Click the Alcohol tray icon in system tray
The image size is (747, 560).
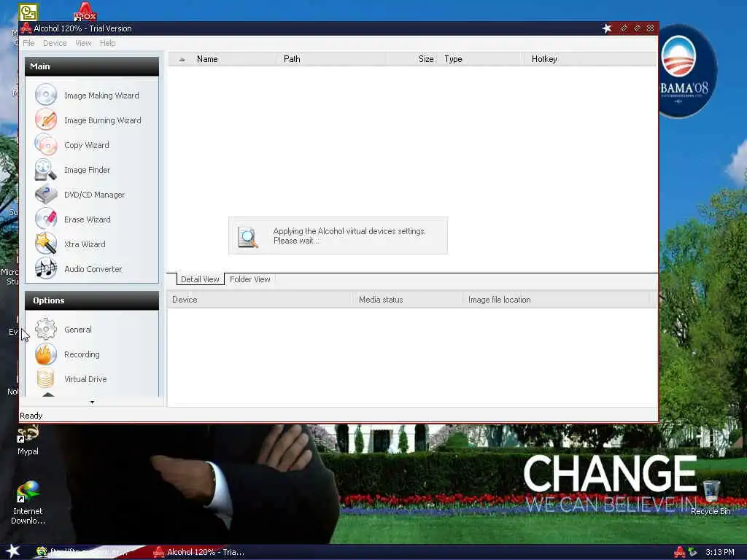(x=679, y=552)
